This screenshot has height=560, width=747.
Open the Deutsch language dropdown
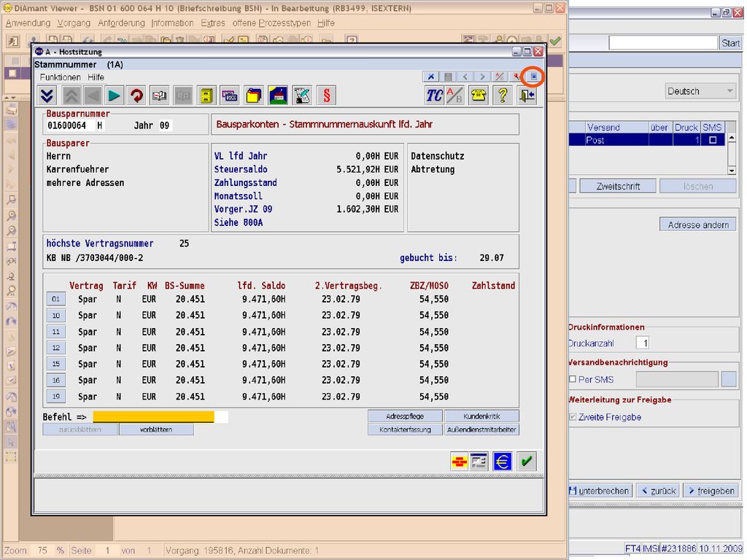[700, 91]
